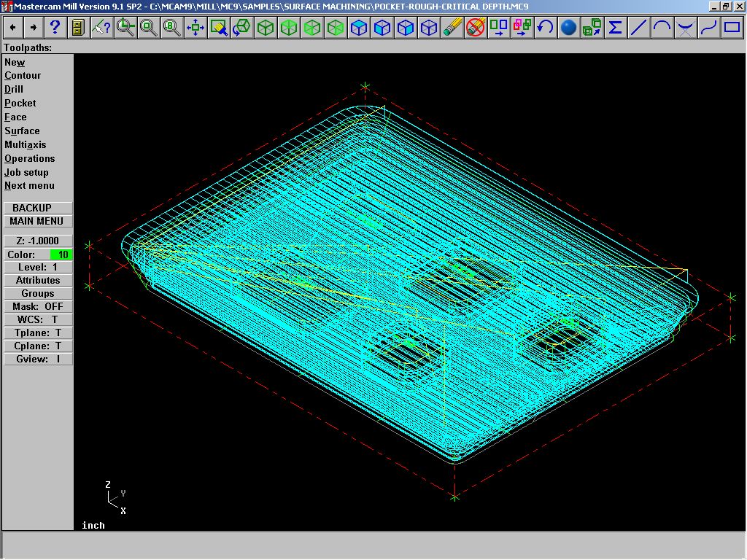
Task: Minimize the Mastercam window
Action: (714, 6)
